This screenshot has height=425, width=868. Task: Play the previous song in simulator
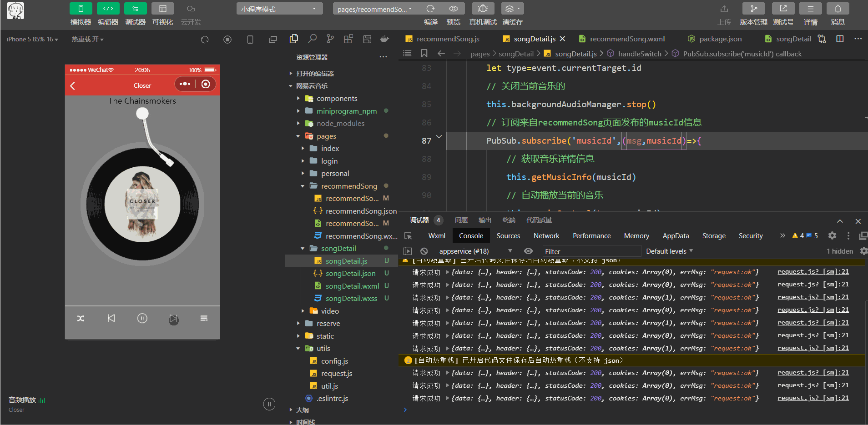coord(111,318)
